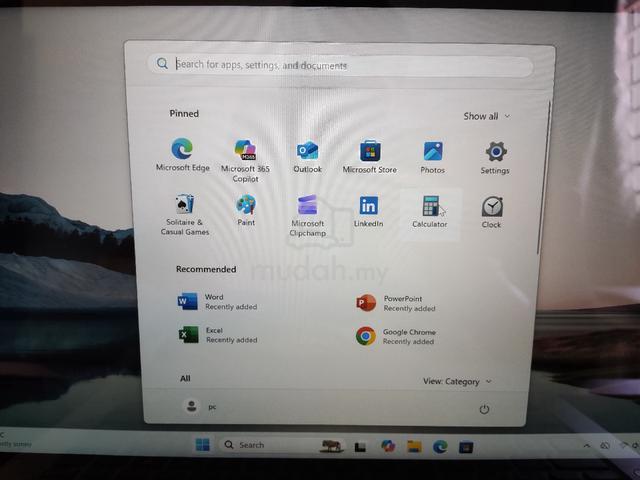Open PowerPoint from Recommended list

coord(396,303)
